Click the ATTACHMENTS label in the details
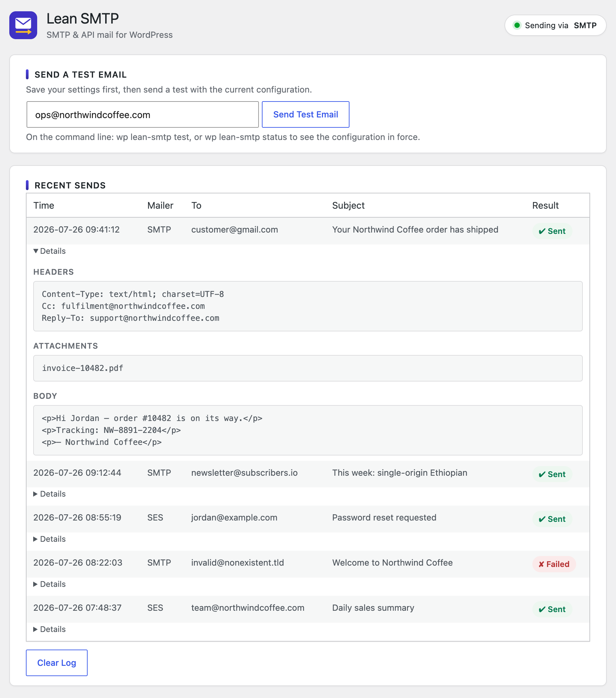 66,346
